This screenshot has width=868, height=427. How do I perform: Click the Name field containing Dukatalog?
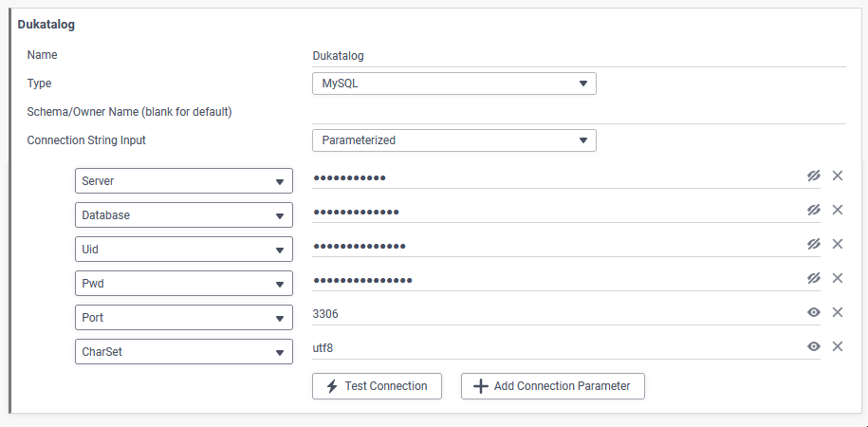[x=579, y=56]
